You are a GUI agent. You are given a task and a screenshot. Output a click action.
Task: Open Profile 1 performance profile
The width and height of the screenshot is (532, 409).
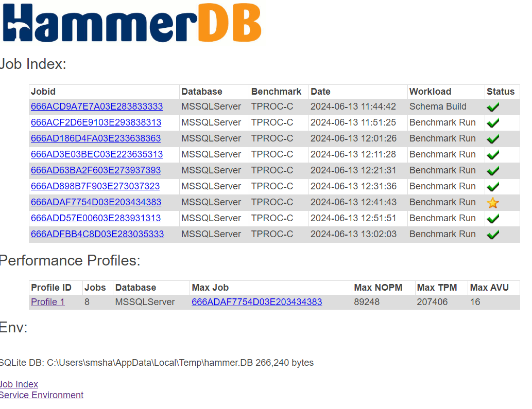pyautogui.click(x=48, y=301)
